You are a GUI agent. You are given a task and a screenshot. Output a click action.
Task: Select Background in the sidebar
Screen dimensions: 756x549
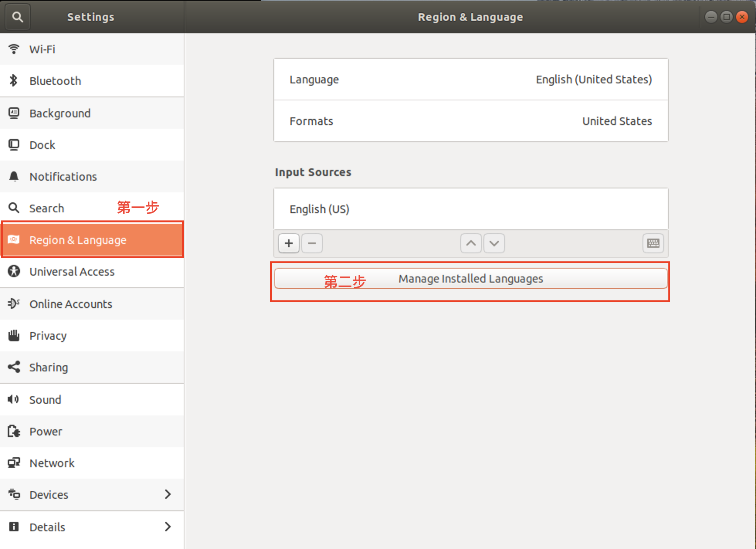tap(92, 114)
